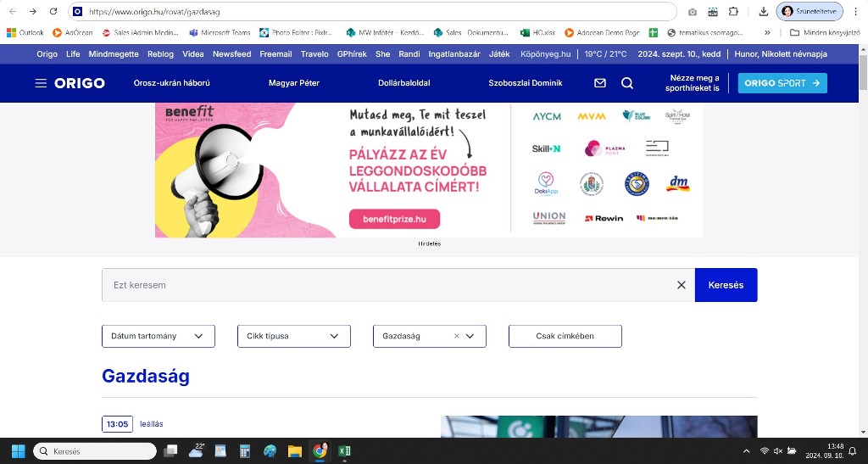Open ORIGO SPORT button
868x464 pixels.
point(782,83)
